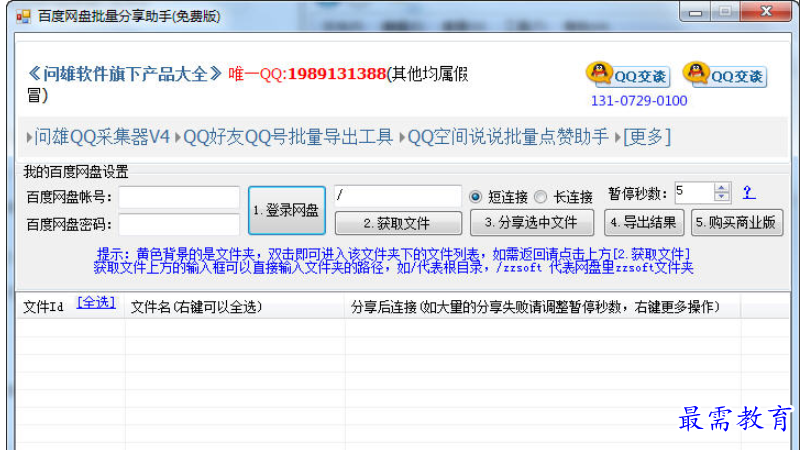This screenshot has height=450, width=800.
Task: Click the 暂停秒数 value field
Action: point(694,192)
